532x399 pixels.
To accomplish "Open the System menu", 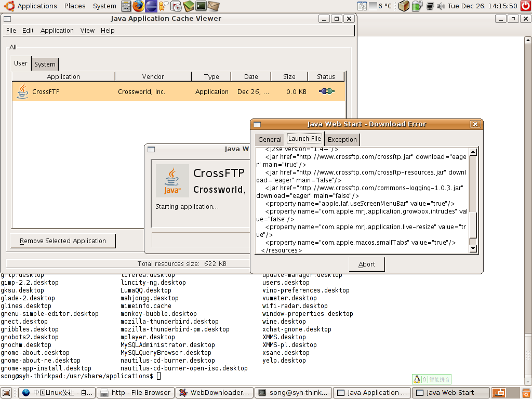I will (104, 6).
